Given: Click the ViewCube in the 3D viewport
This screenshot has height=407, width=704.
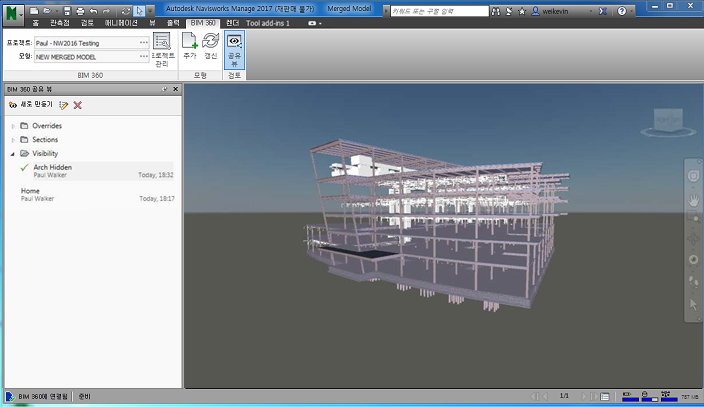Looking at the screenshot, I should tap(669, 121).
